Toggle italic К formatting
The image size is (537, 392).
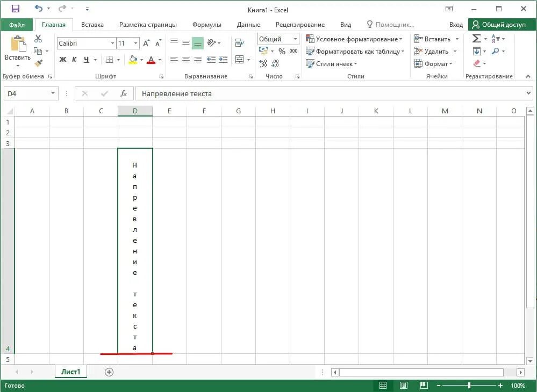[74, 60]
